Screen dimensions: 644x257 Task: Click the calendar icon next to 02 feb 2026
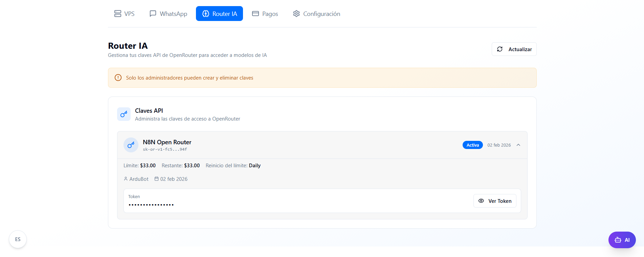156,179
